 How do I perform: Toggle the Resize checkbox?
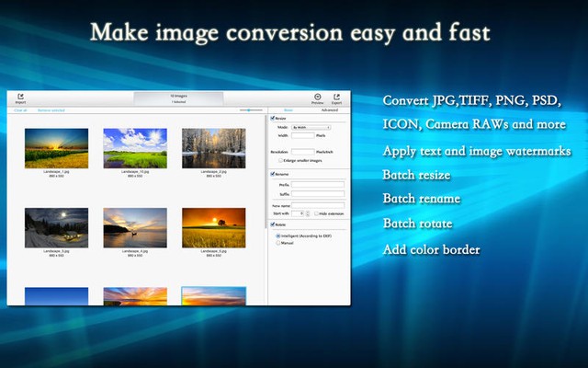(273, 118)
